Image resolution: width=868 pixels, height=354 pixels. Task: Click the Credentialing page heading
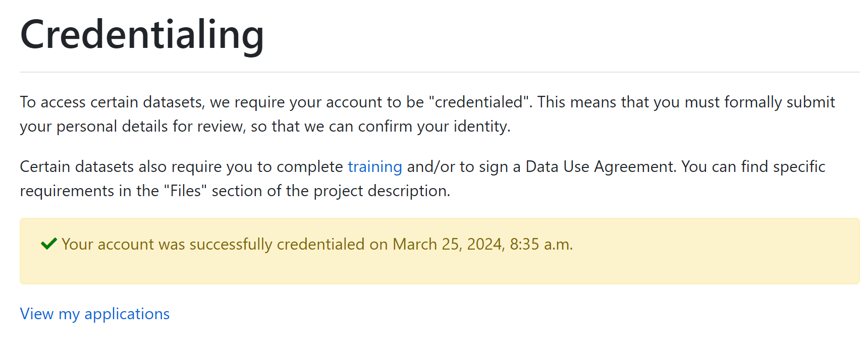click(142, 34)
